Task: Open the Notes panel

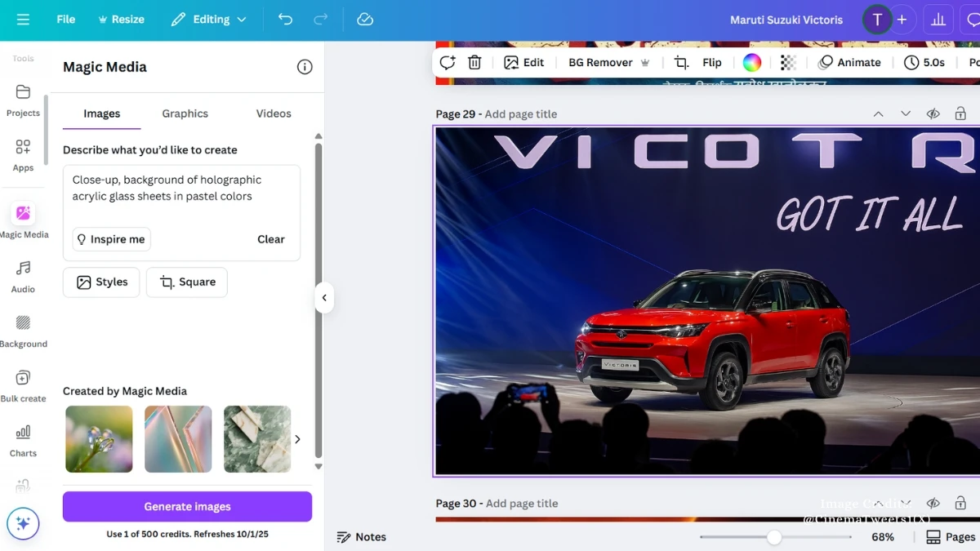Action: [x=361, y=536]
